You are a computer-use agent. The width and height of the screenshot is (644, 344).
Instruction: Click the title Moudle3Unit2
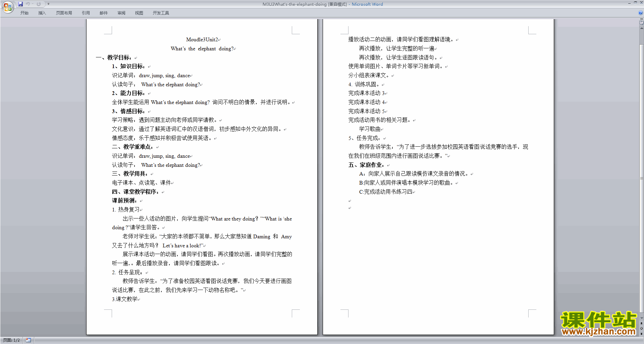point(202,40)
